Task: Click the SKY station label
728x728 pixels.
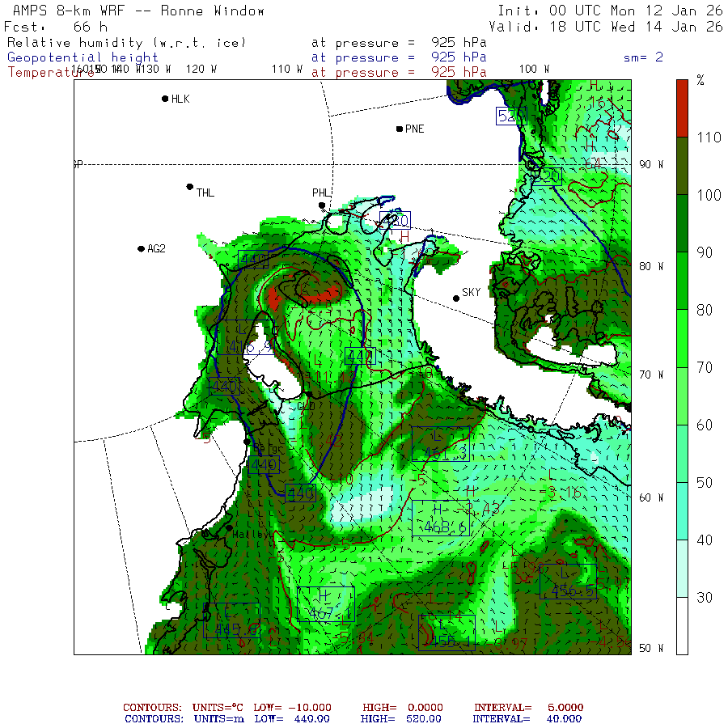Action: tap(471, 292)
